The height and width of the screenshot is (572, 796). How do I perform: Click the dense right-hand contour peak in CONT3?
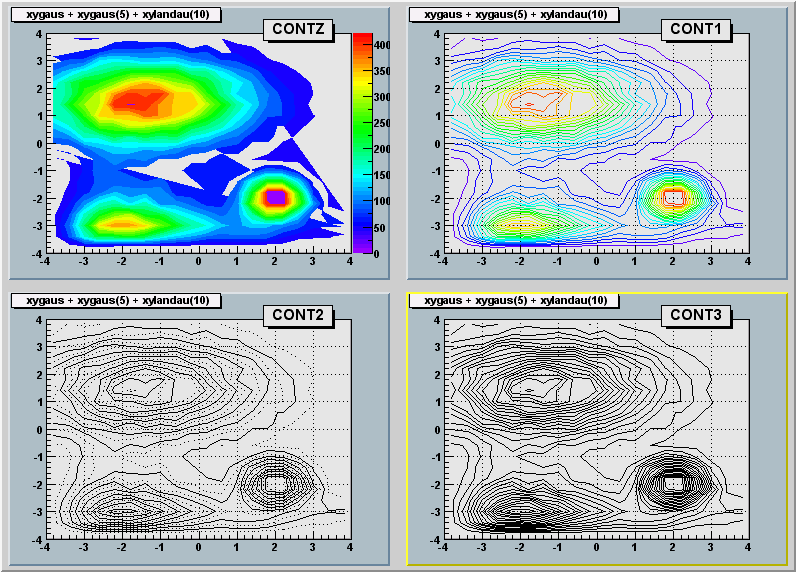[673, 483]
